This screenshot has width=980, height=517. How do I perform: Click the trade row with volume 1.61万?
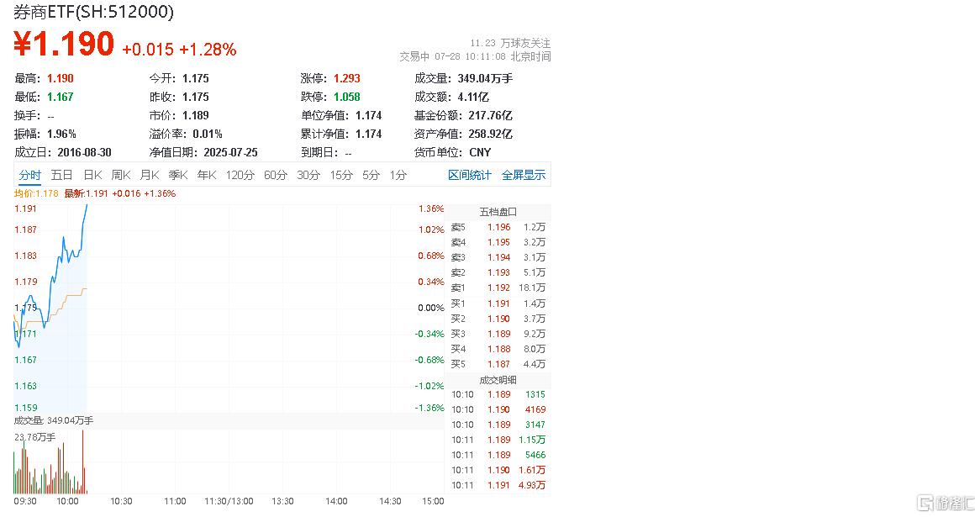[498, 470]
